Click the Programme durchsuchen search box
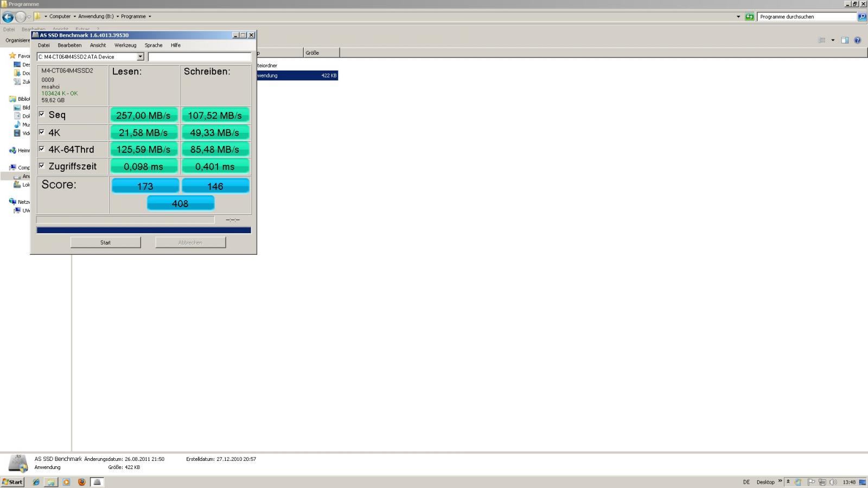This screenshot has width=868, height=488. (x=807, y=17)
